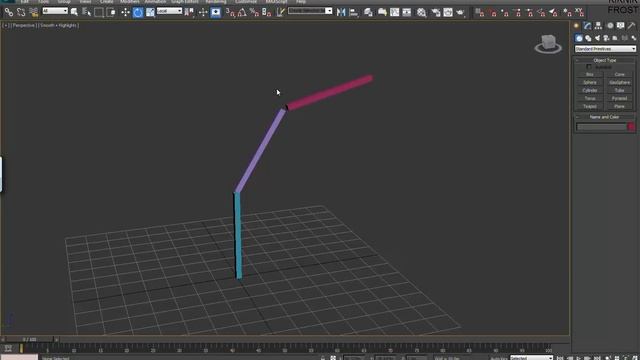Viewport: 640px width, 360px height.
Task: Activate the Select and Move tool
Action: click(125, 12)
